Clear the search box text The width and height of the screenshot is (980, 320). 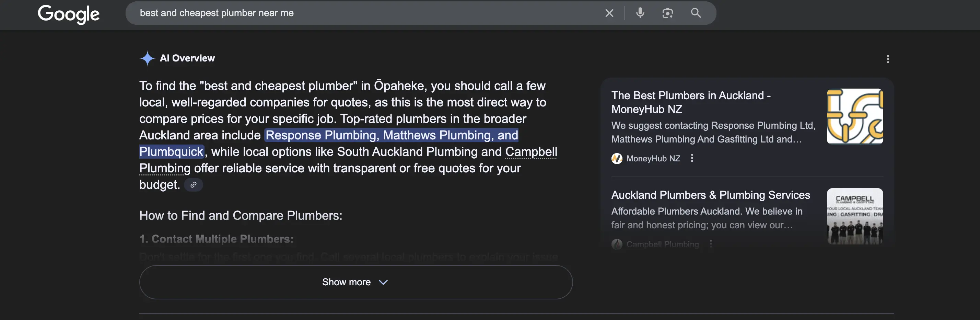click(x=609, y=13)
